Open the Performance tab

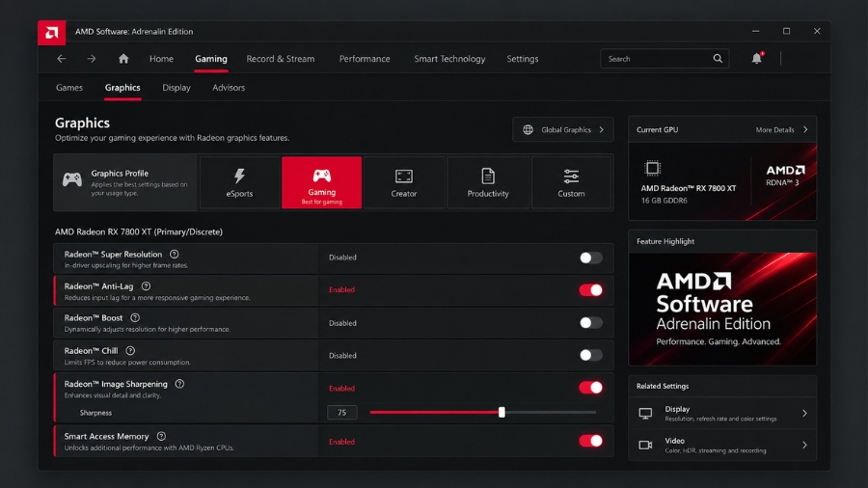[365, 59]
